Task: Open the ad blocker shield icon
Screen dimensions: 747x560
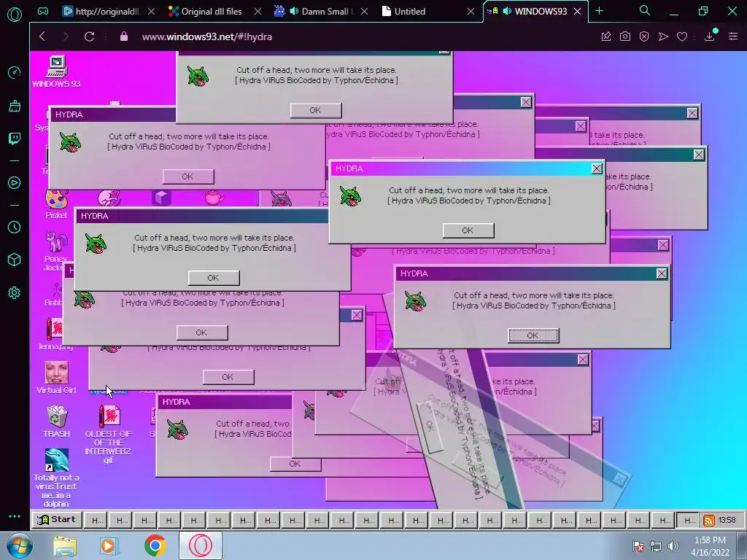Action: pos(644,36)
